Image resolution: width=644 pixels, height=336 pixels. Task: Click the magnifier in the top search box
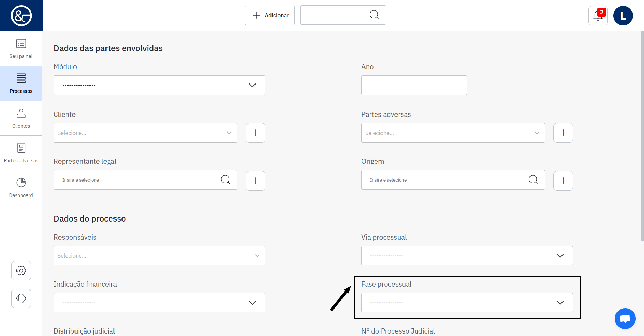click(x=374, y=15)
